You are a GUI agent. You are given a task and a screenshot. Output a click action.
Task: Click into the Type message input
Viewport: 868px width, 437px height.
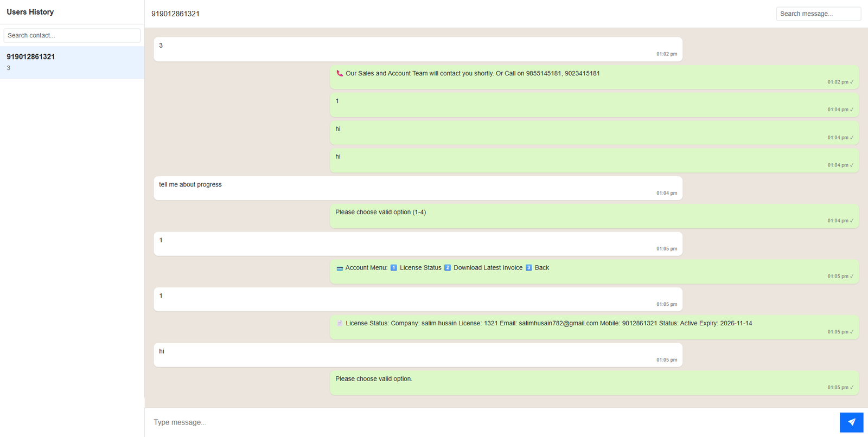pos(488,422)
